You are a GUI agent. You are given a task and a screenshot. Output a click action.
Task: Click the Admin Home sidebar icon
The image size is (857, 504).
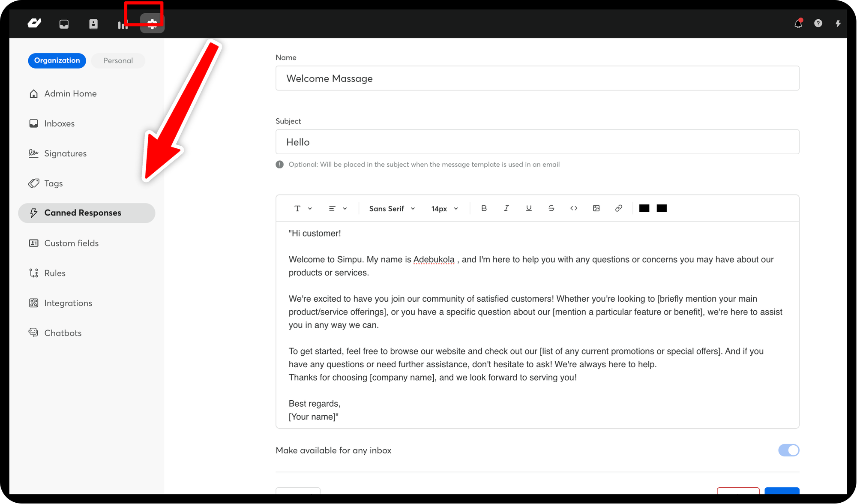33,93
